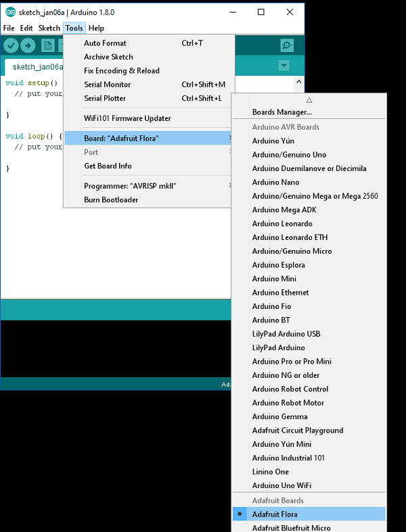406x532 pixels.
Task: Click the Verify checkmark toolbar icon
Action: point(11,45)
